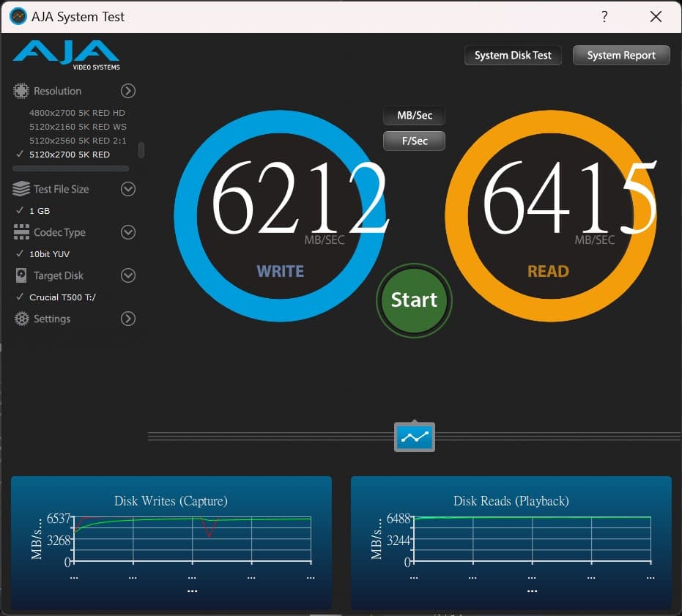
Task: Click the Target Disk drive icon
Action: [x=21, y=275]
